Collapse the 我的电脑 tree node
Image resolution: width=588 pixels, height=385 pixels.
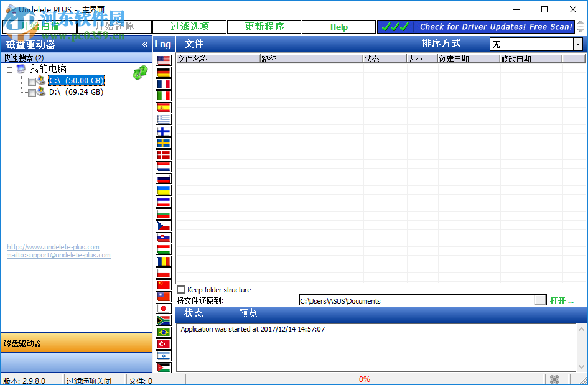(x=8, y=68)
